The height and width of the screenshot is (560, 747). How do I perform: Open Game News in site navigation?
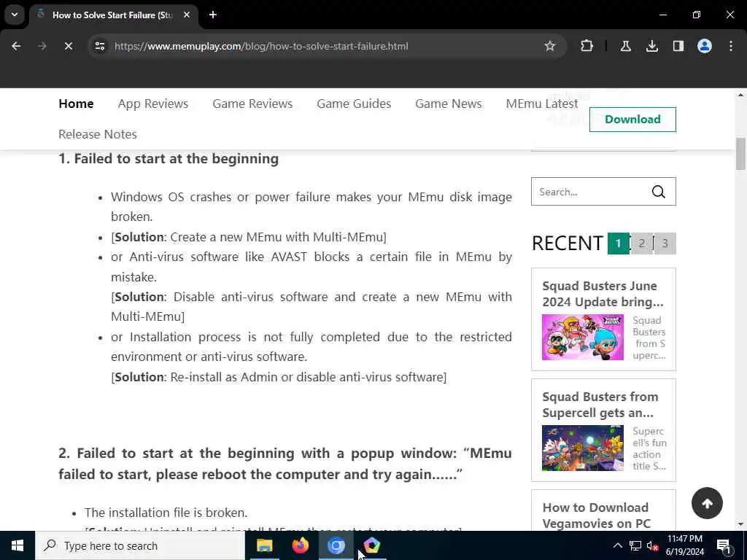click(449, 104)
